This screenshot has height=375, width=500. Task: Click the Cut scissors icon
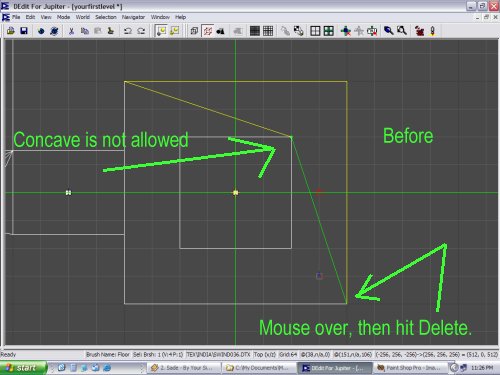(x=71, y=31)
